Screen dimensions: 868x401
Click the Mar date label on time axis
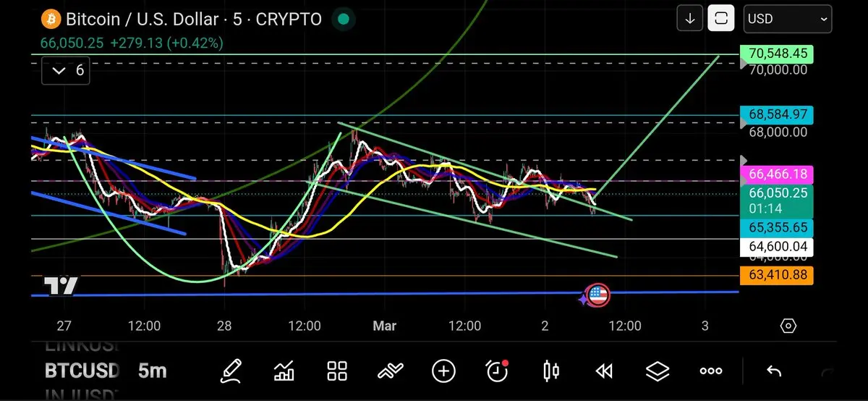click(x=384, y=326)
